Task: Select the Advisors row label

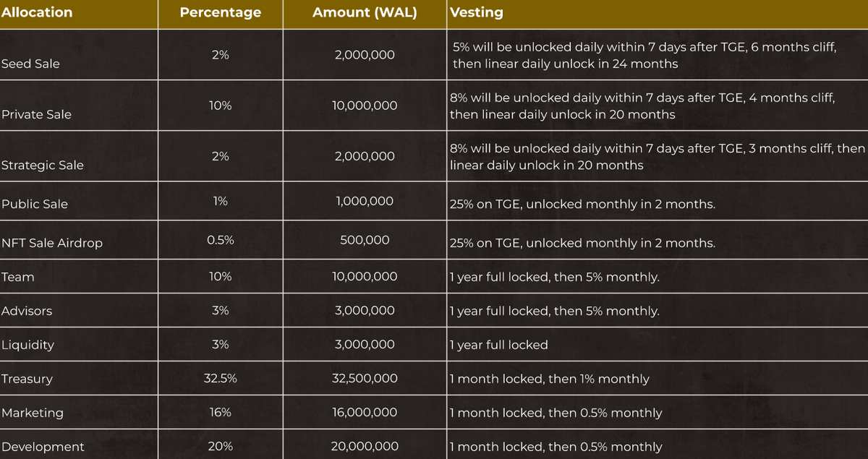Action: coord(27,311)
